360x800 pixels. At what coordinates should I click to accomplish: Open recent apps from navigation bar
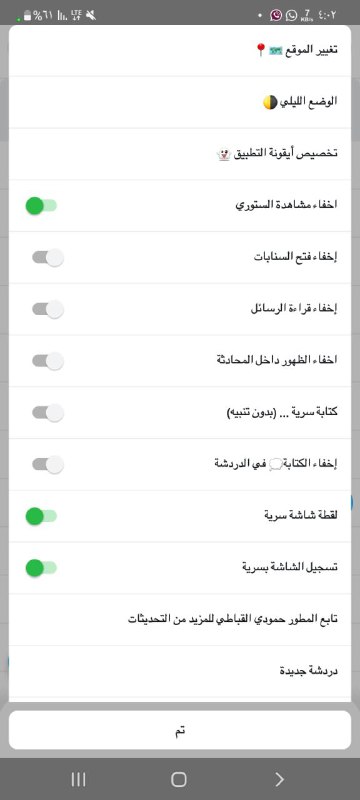[x=78, y=779]
